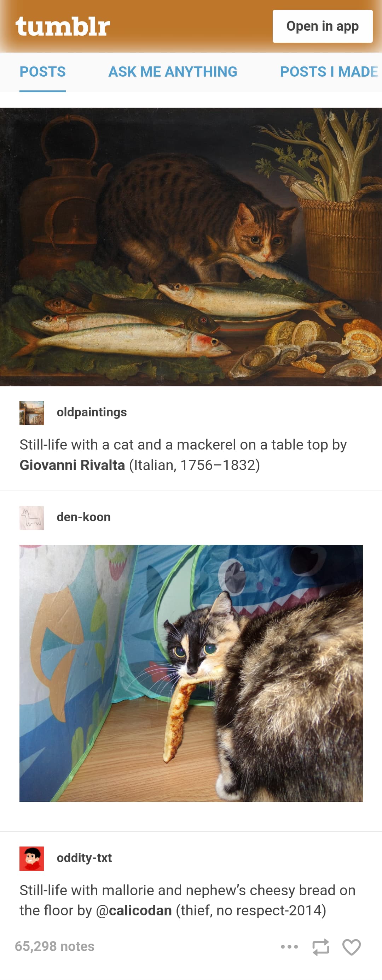Click the Still-life mackerel caption text
Viewport: 382px width, 980px height.
(x=183, y=455)
